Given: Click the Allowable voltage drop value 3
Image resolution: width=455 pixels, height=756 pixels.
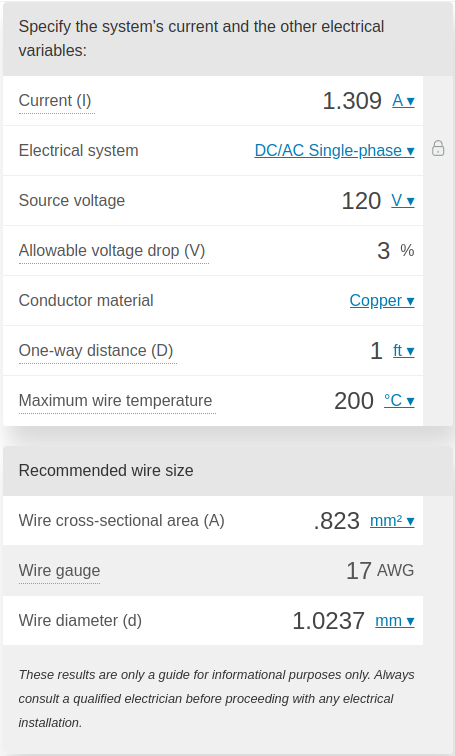Looking at the screenshot, I should (383, 251).
